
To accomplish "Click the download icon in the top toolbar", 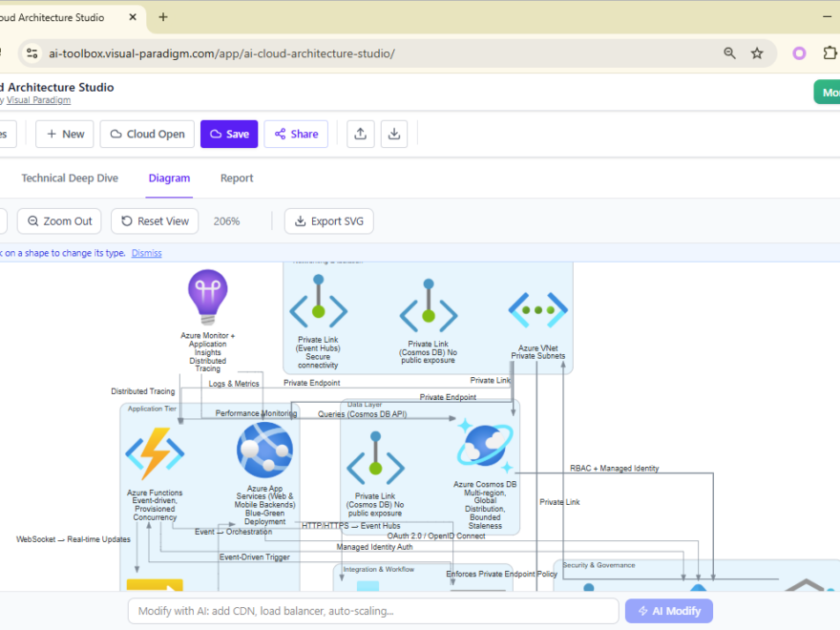I will pyautogui.click(x=394, y=134).
